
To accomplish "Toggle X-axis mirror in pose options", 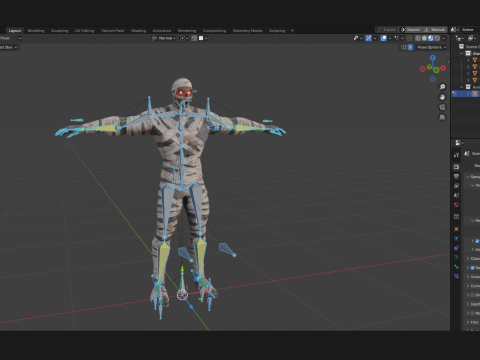I will pyautogui.click(x=410, y=47).
